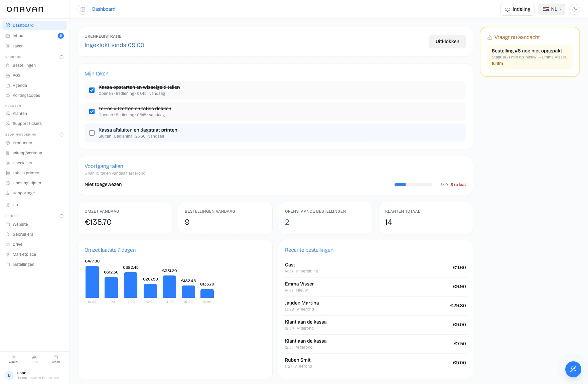The image size is (588, 384).
Task: Click the Labels printen icon
Action: click(8, 173)
